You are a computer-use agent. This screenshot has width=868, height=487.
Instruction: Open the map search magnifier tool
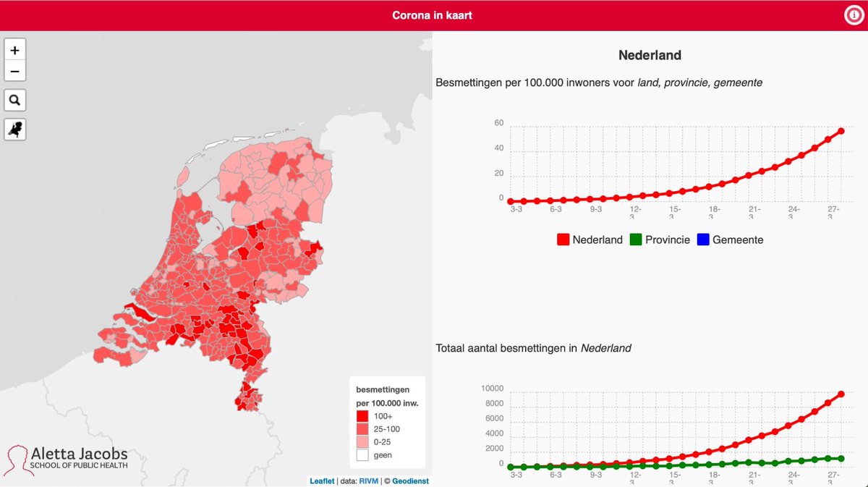(14, 99)
